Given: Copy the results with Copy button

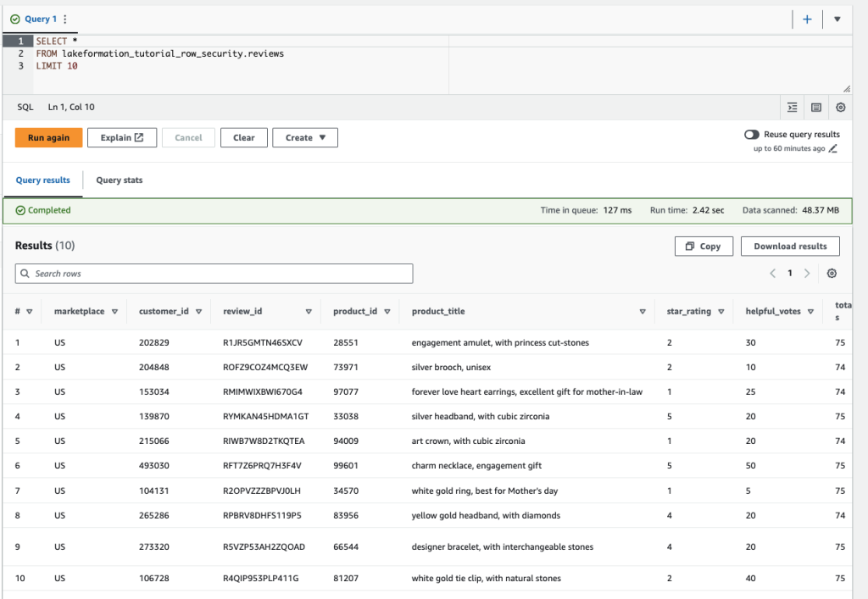Looking at the screenshot, I should 702,247.
